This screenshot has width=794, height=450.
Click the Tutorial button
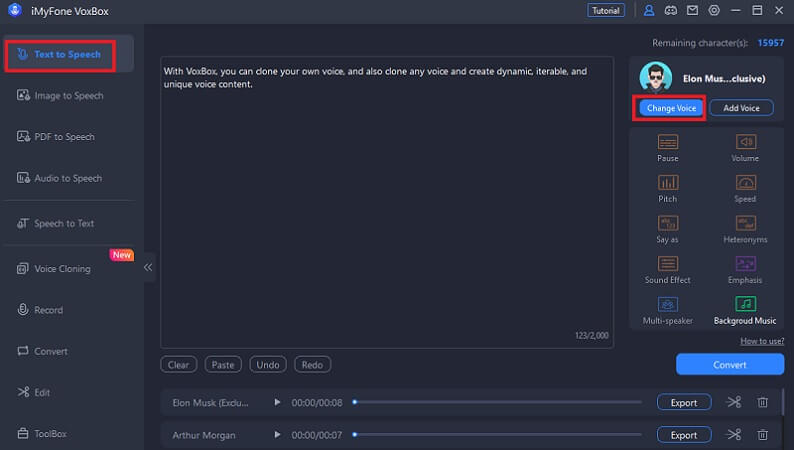click(606, 11)
